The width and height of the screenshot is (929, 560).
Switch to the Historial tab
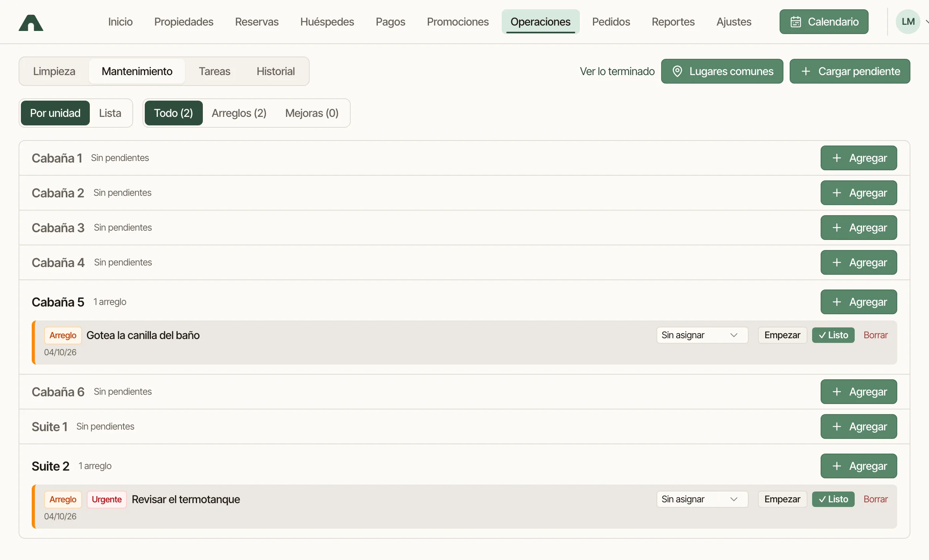pyautogui.click(x=276, y=71)
